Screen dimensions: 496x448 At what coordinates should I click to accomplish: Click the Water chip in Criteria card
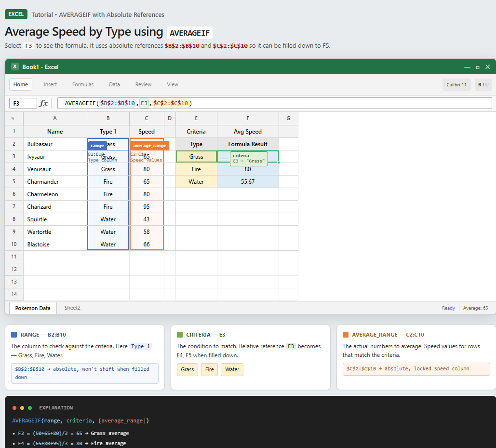[x=232, y=369]
